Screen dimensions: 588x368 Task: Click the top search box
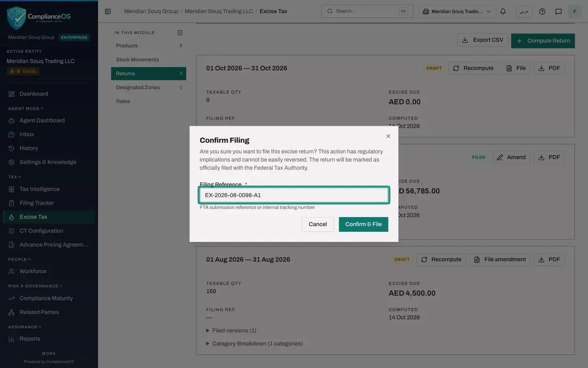[x=367, y=11]
